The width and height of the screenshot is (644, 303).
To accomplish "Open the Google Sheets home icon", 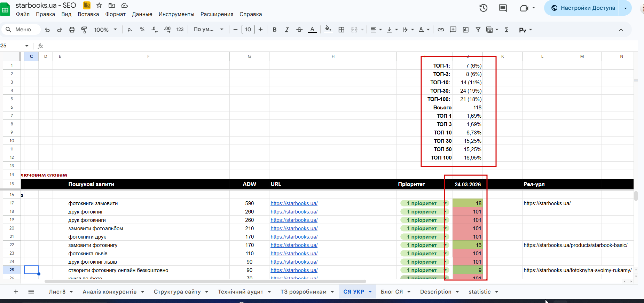I will 5,9.
